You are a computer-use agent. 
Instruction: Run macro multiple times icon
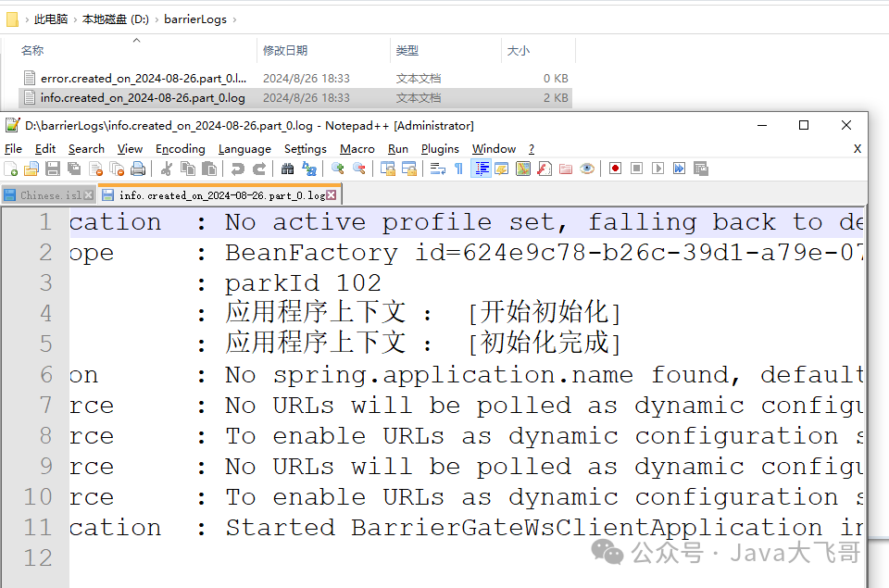679,169
